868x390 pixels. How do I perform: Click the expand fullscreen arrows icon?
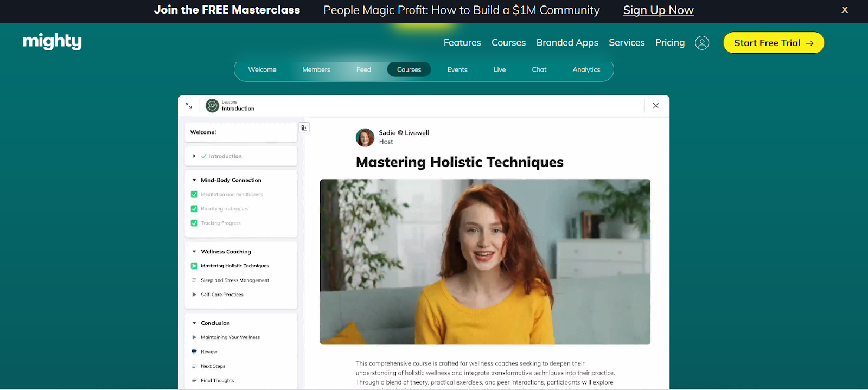point(189,106)
